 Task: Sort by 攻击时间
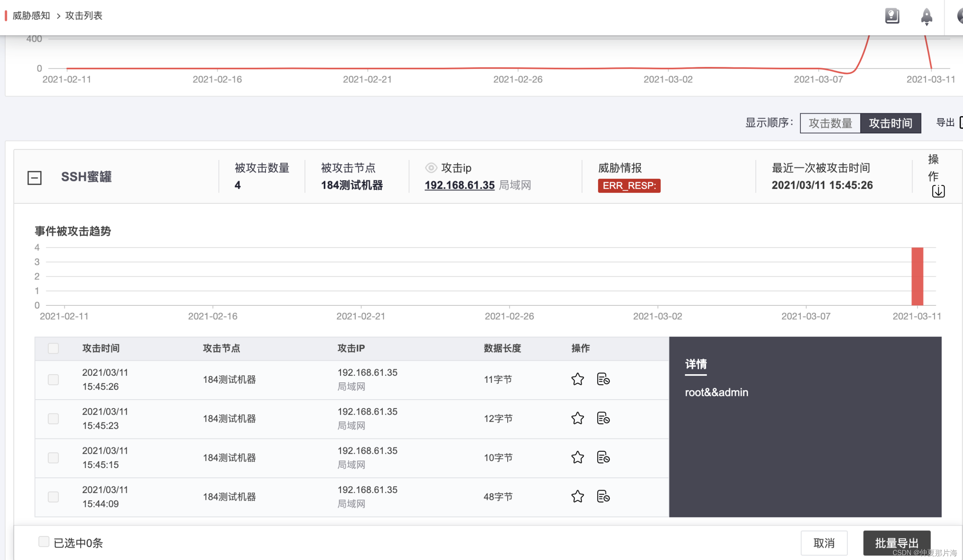pos(890,123)
